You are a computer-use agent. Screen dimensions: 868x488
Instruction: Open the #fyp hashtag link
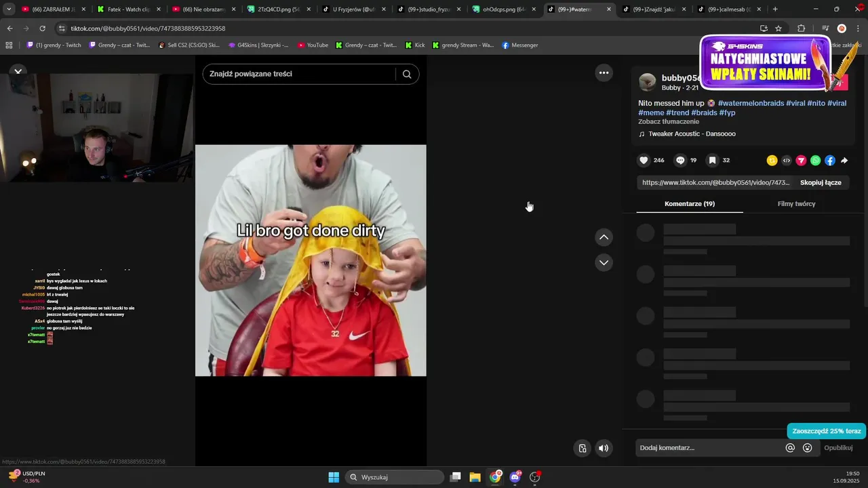pyautogui.click(x=727, y=113)
